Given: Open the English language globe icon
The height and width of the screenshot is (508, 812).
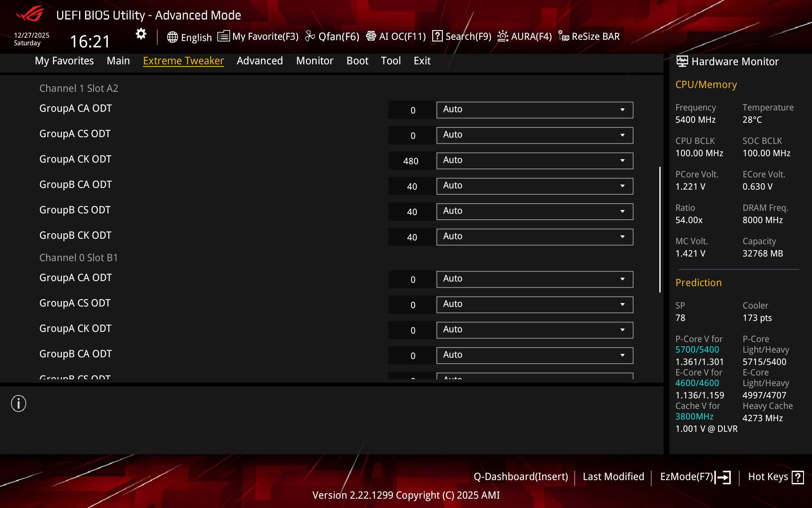Looking at the screenshot, I should pyautogui.click(x=172, y=37).
